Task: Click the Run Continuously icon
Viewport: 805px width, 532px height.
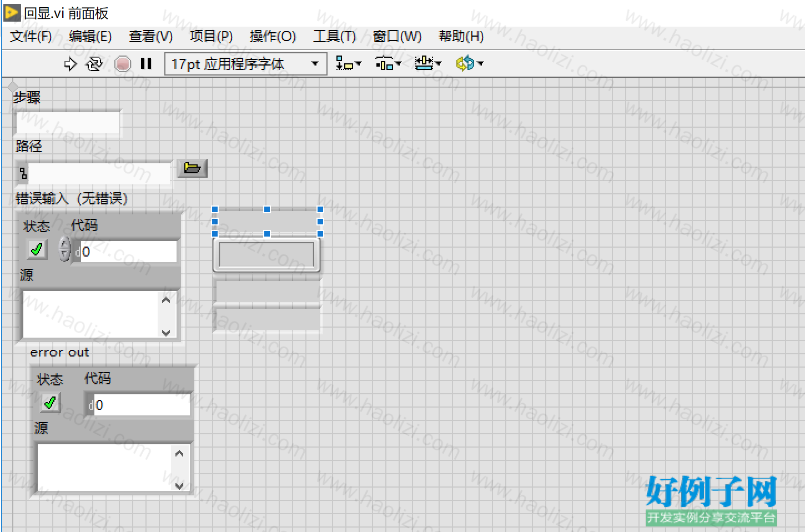Action: tap(94, 64)
